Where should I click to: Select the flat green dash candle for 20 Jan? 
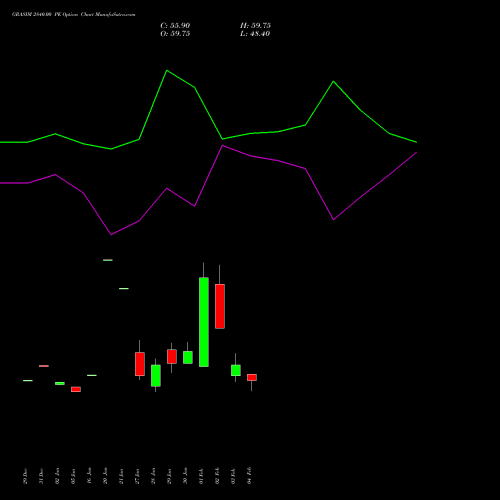[x=108, y=260]
